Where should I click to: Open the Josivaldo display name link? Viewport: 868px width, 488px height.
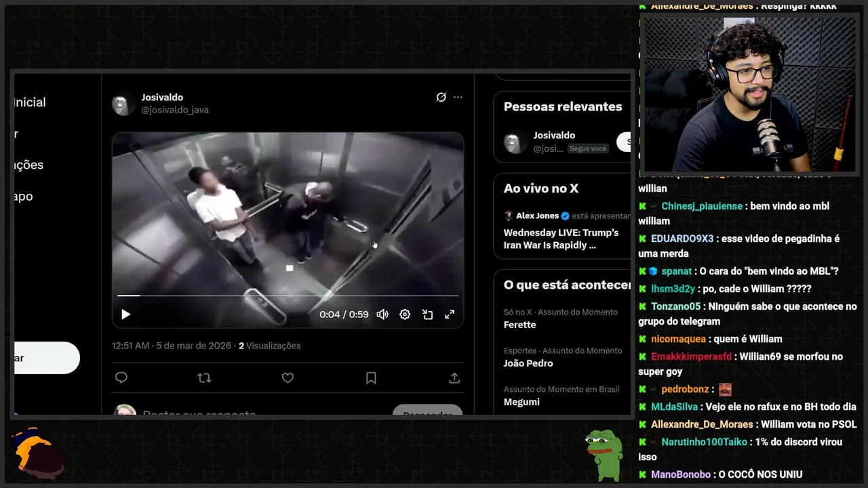pyautogui.click(x=162, y=98)
